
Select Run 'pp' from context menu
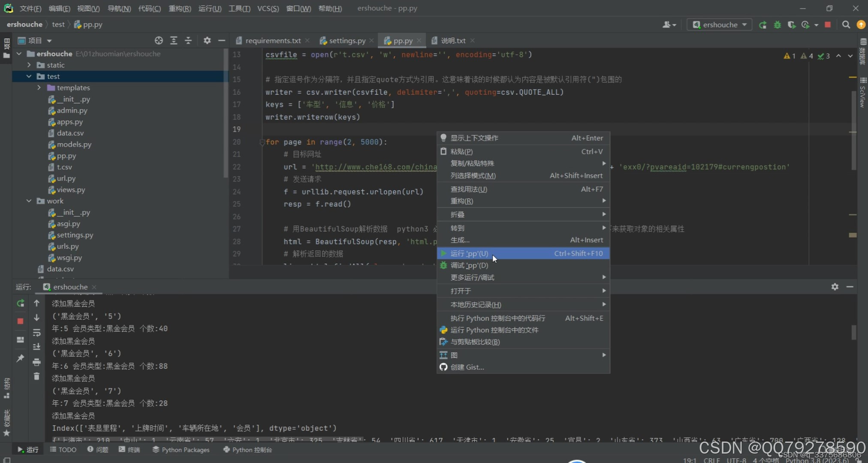[469, 253]
